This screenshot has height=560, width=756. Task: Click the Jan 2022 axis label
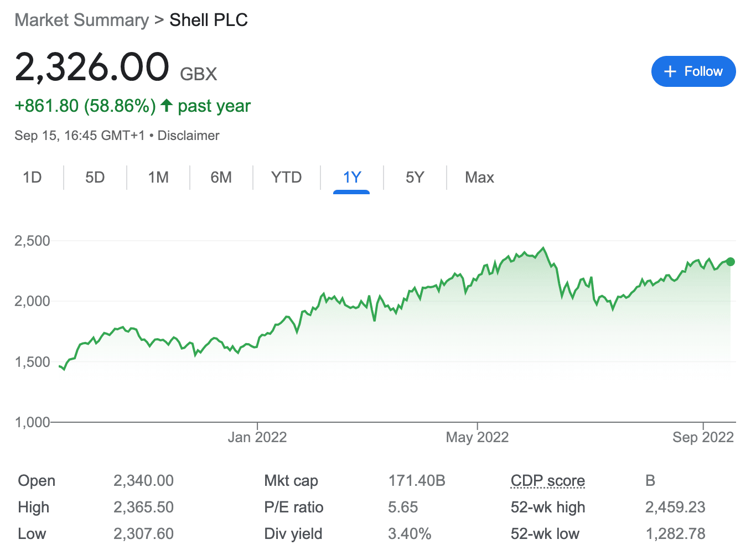click(257, 438)
